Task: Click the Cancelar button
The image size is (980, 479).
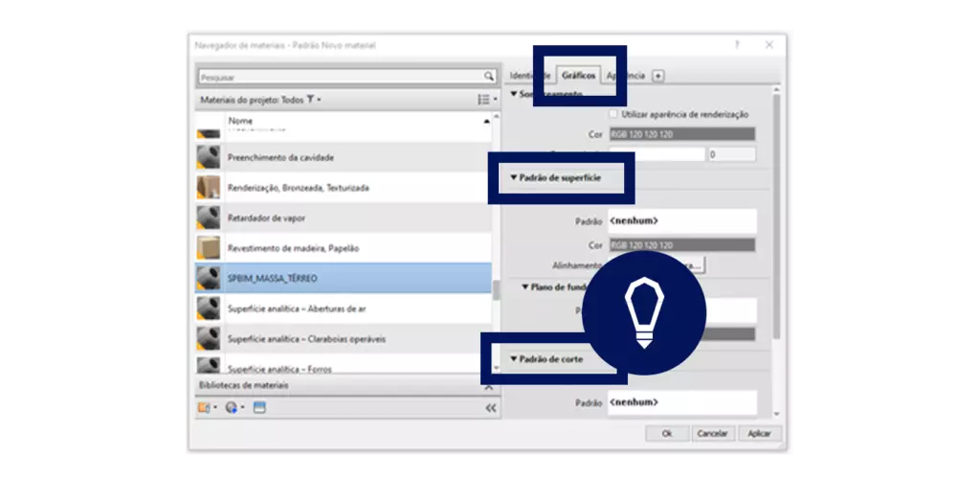Action: click(x=712, y=433)
